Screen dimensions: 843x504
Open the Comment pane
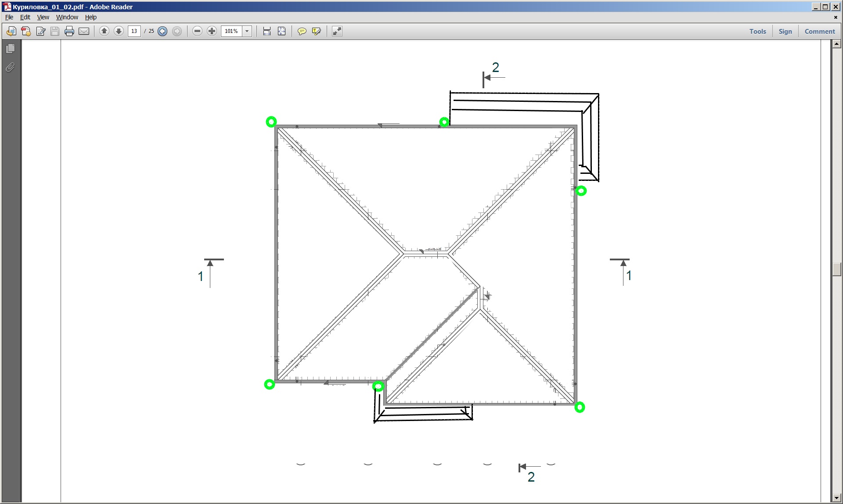tap(820, 31)
